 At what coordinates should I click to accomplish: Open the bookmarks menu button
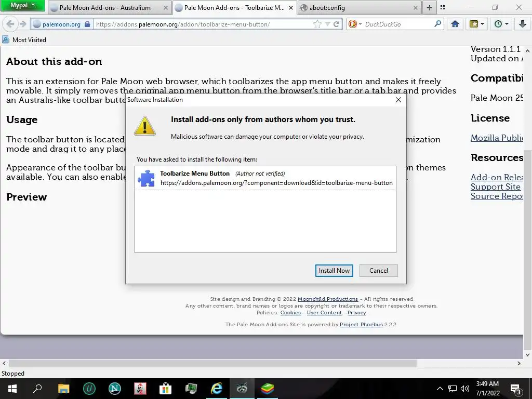pyautogui.click(x=477, y=24)
